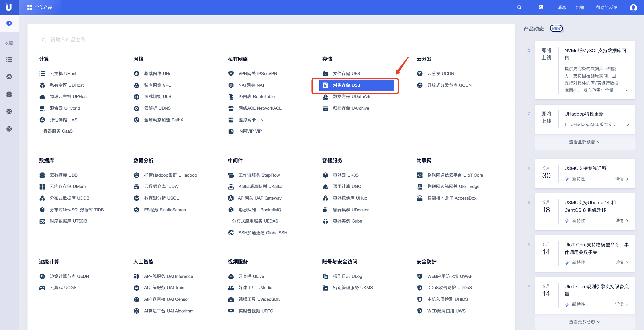Click the 容器云 UK8S icon

(325, 175)
